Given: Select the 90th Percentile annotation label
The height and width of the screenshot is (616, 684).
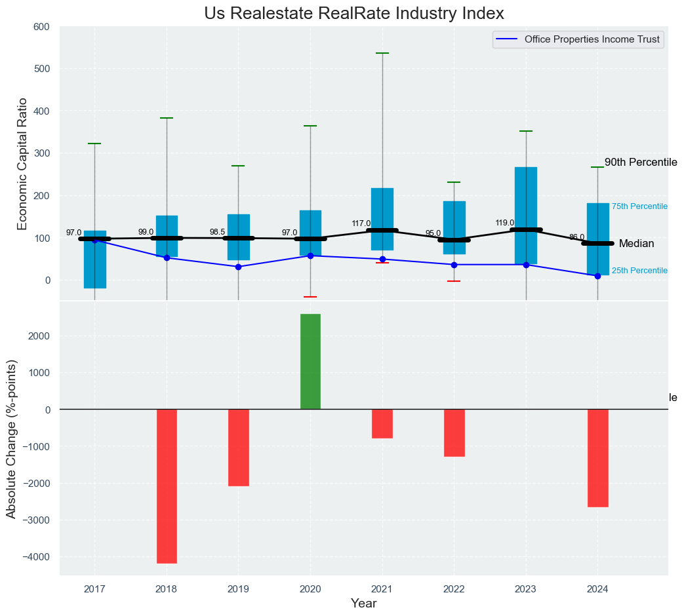Looking at the screenshot, I should (x=640, y=163).
